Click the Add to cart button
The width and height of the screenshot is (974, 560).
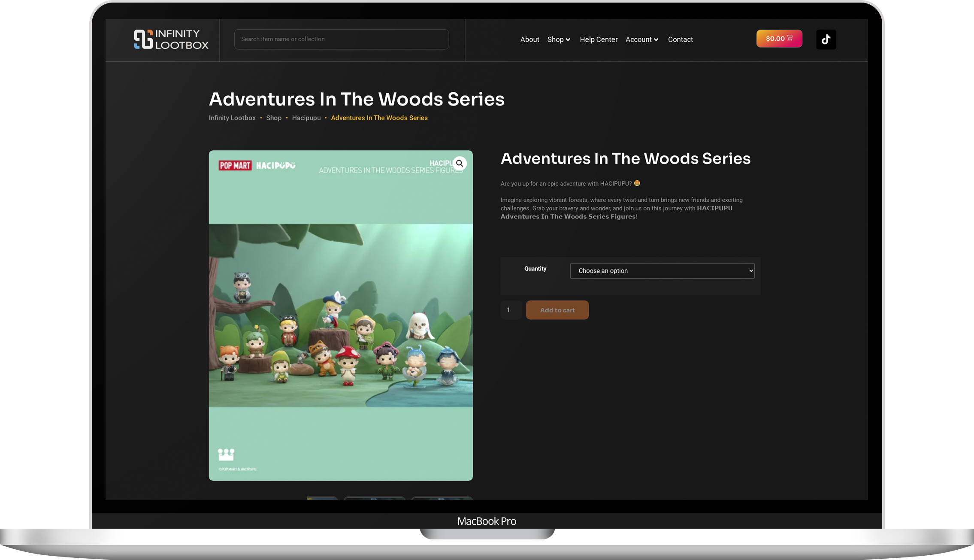(557, 310)
